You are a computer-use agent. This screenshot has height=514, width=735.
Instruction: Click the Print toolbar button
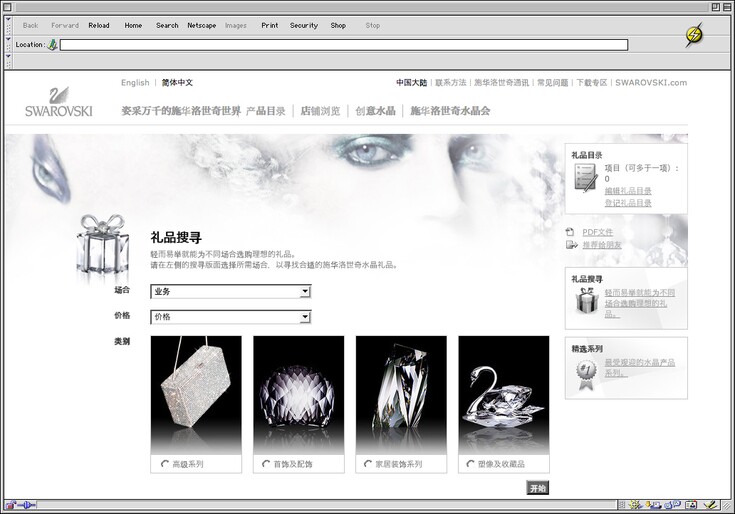coord(270,25)
